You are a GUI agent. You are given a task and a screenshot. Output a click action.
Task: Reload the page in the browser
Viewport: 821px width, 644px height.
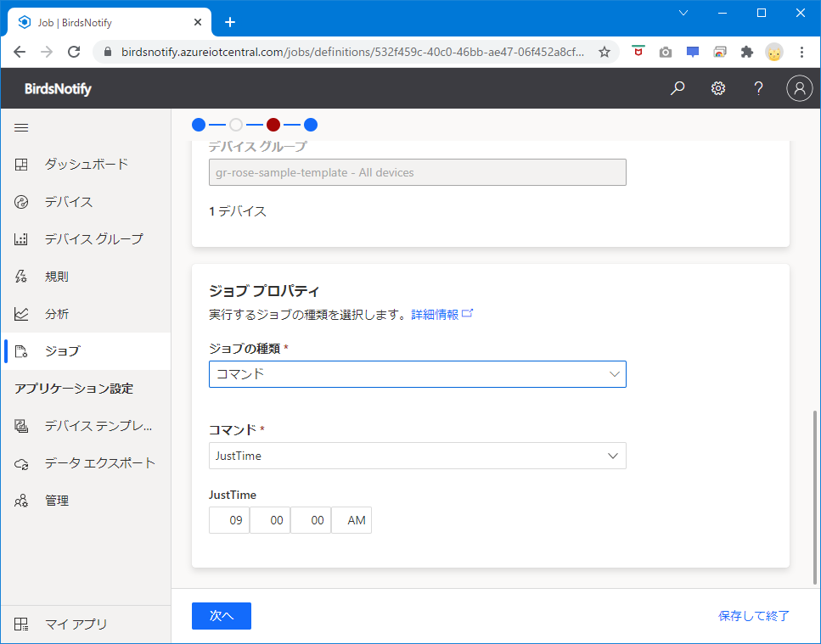coord(74,52)
